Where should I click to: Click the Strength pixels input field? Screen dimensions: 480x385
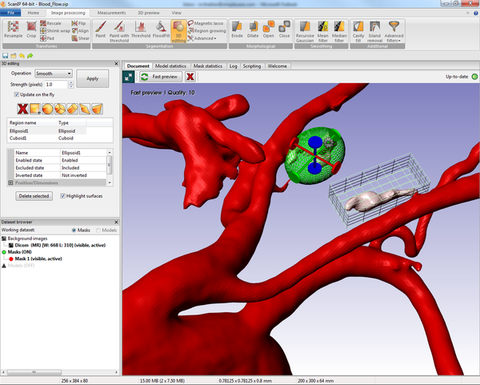(x=57, y=85)
